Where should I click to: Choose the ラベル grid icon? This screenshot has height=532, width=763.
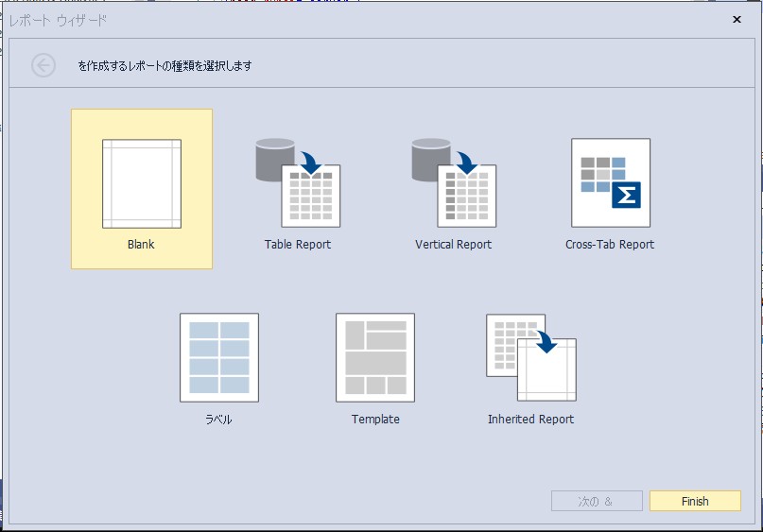click(x=219, y=357)
